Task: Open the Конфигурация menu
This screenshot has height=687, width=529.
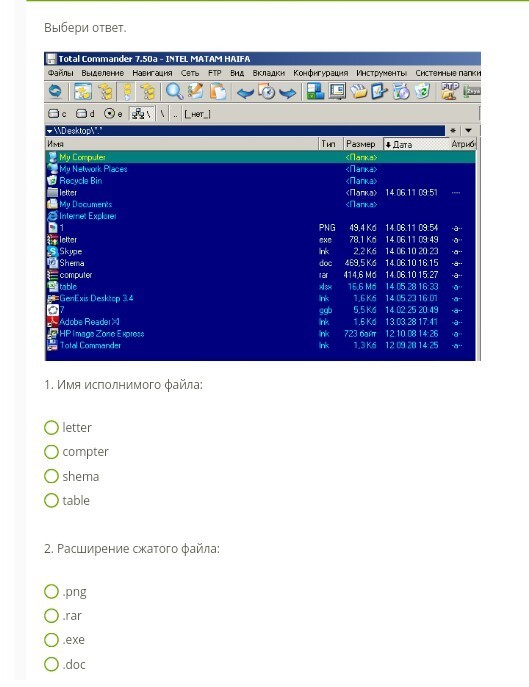Action: coord(320,73)
